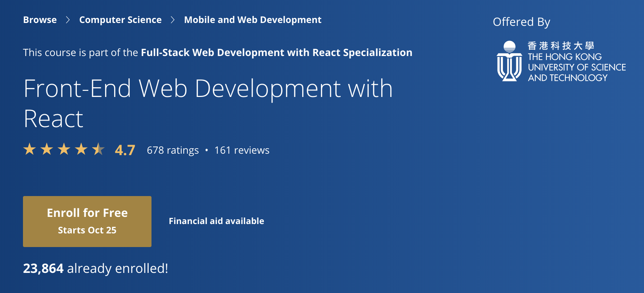Screen dimensions: 644x293
Task: Click the third gold rating star
Action: [64, 149]
